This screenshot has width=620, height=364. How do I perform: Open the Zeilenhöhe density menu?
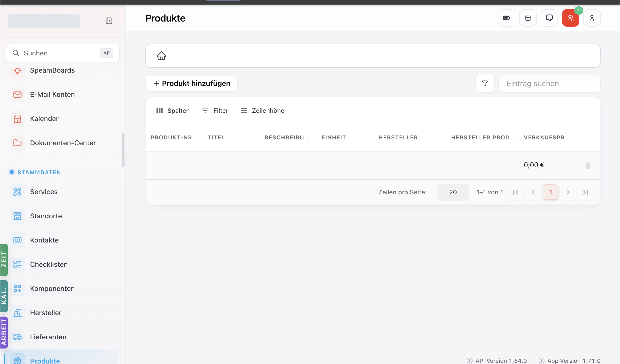click(263, 111)
